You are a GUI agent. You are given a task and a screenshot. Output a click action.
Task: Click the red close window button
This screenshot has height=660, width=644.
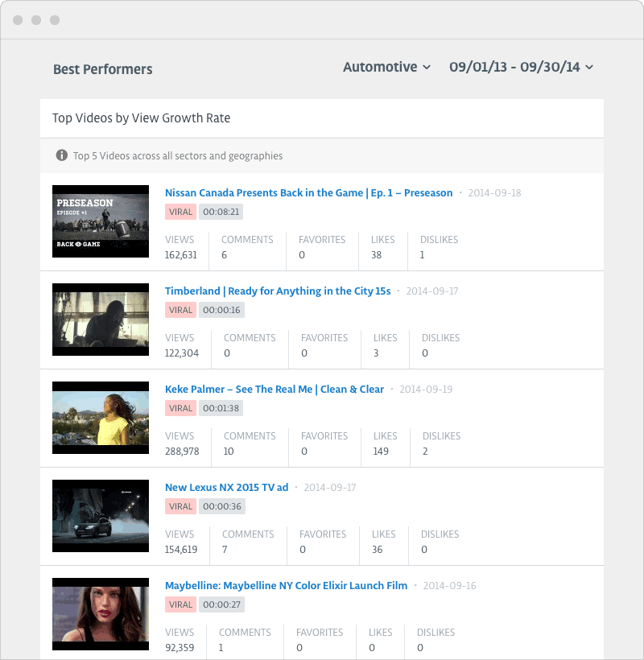[18, 19]
